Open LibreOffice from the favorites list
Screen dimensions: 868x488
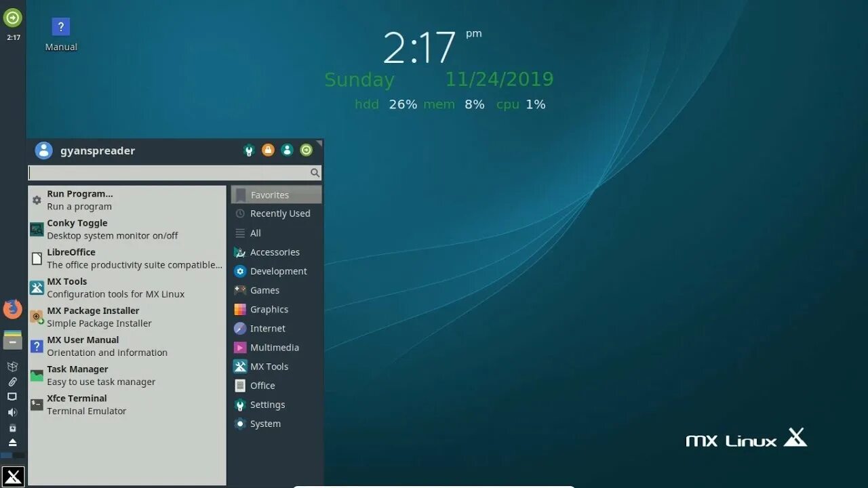[127, 259]
